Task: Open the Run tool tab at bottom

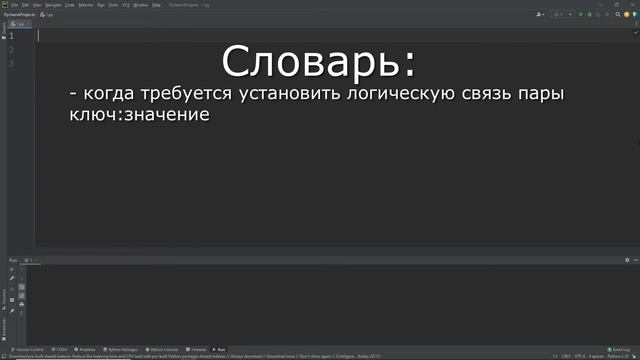Action: 219,350
